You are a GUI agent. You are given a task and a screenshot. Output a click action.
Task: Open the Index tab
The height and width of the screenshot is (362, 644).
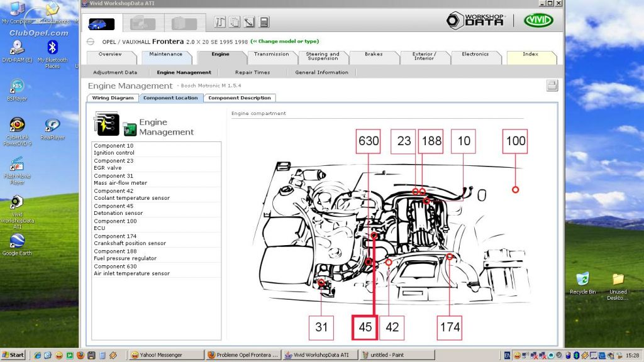531,57
